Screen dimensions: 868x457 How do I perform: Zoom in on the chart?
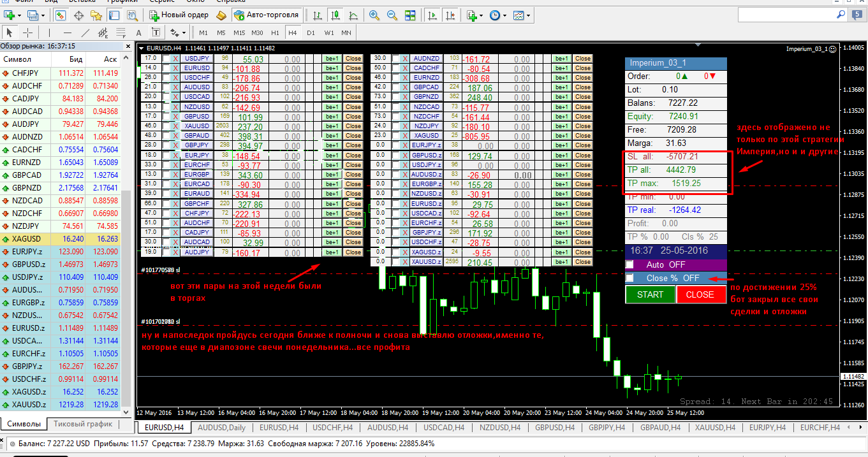click(x=374, y=14)
